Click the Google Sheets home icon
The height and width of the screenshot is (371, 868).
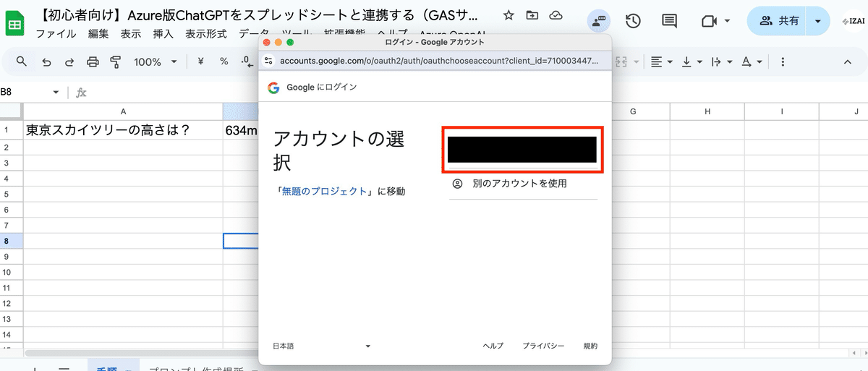pyautogui.click(x=14, y=24)
